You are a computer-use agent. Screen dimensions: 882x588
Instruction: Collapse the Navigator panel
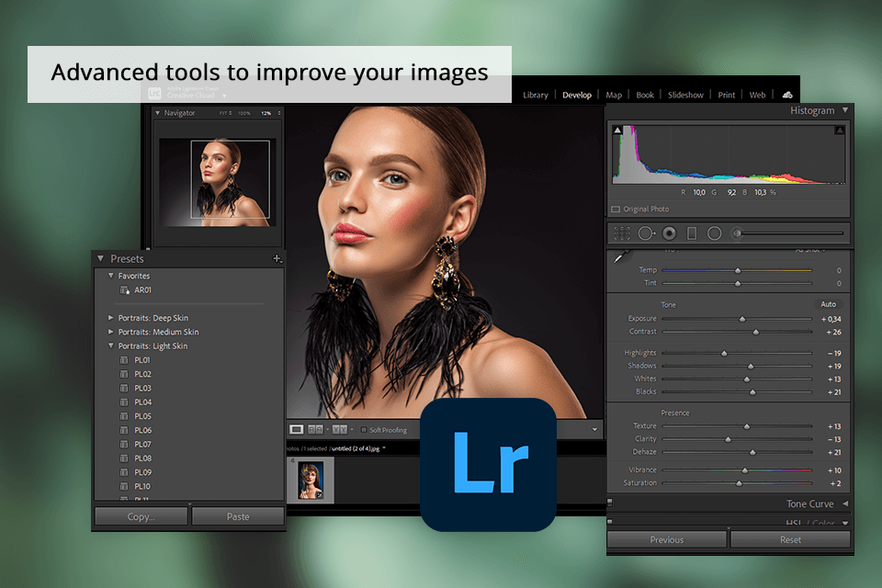pyautogui.click(x=157, y=113)
